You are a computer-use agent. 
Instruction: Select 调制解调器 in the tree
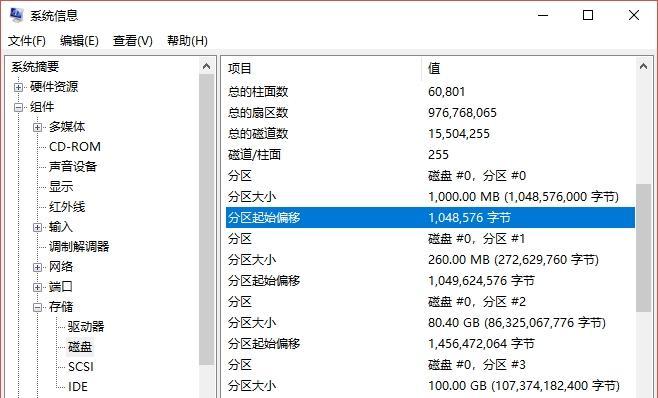[79, 247]
